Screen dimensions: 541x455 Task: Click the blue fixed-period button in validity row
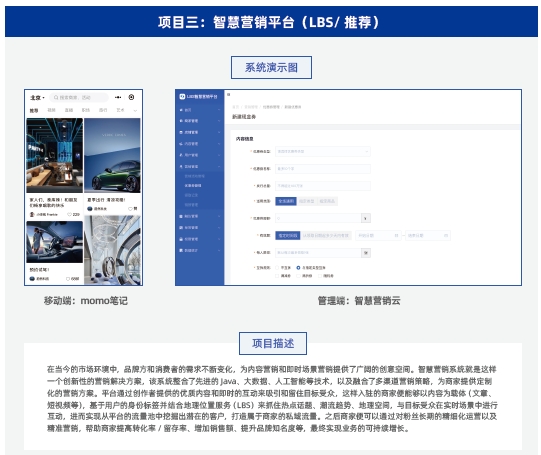(288, 235)
